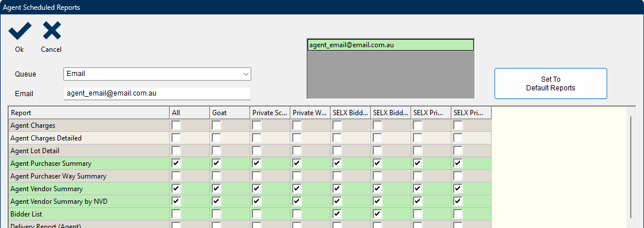Open the Queue dropdown showing Email
644x228 pixels.
pos(157,74)
